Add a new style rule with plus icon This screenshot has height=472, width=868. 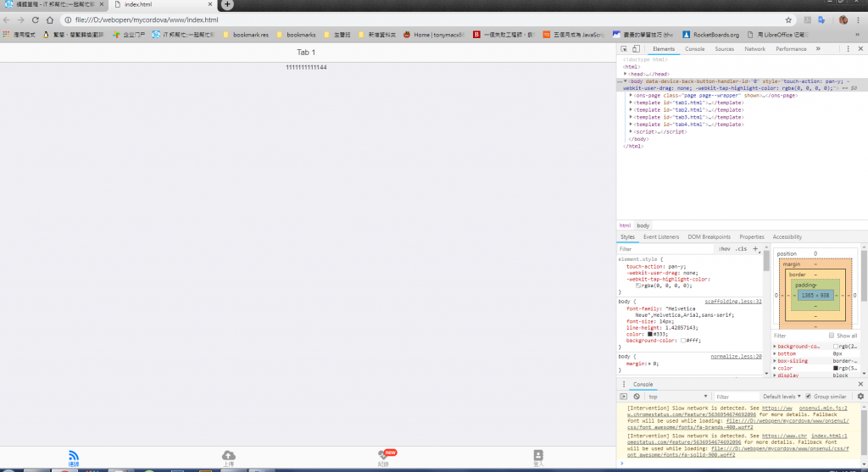pos(755,249)
